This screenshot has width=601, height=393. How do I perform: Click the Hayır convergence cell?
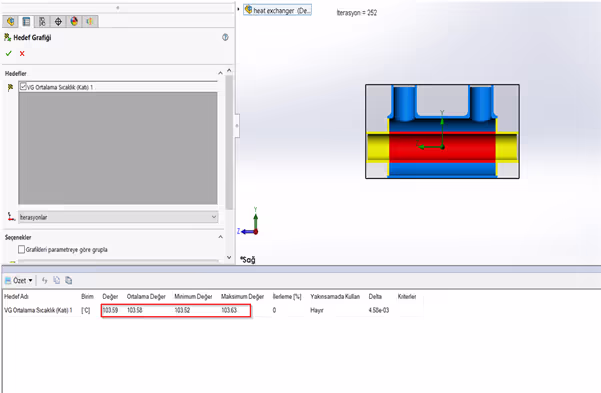point(317,310)
